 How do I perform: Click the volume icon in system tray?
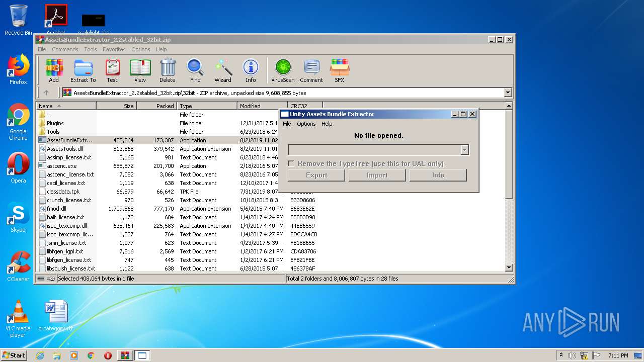(x=572, y=355)
